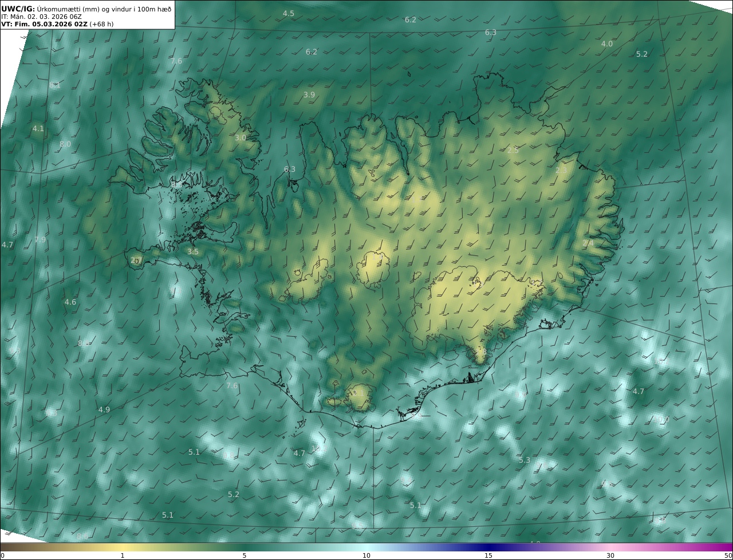This screenshot has width=733, height=560.
Task: Click the colorbar tick label 1
Action: 123,555
